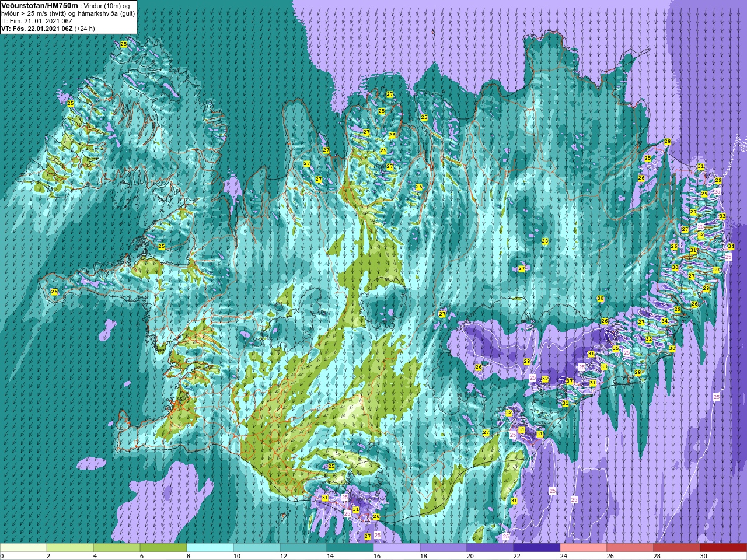The width and height of the screenshot is (747, 560).
Task: Click the legend scale tick label 14
Action: 330,556
